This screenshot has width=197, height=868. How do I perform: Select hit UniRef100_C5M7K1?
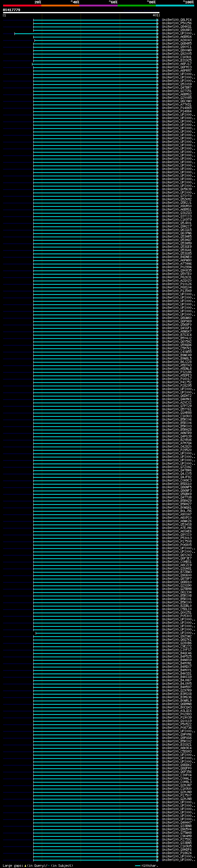point(177,349)
